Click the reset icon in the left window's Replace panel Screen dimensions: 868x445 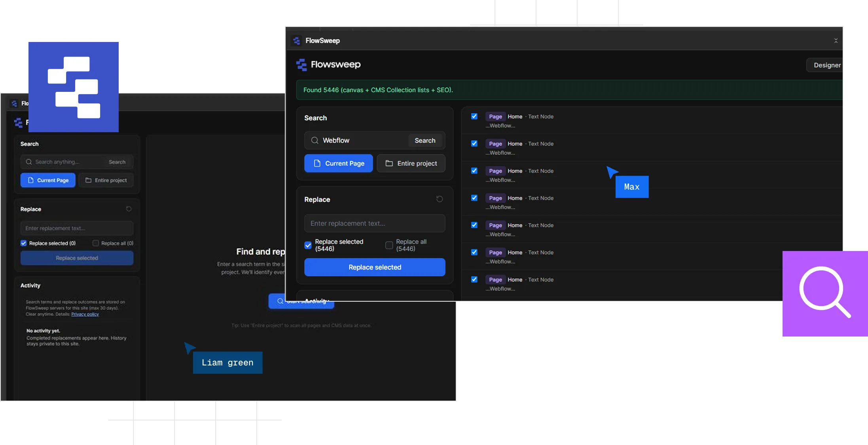pyautogui.click(x=129, y=209)
